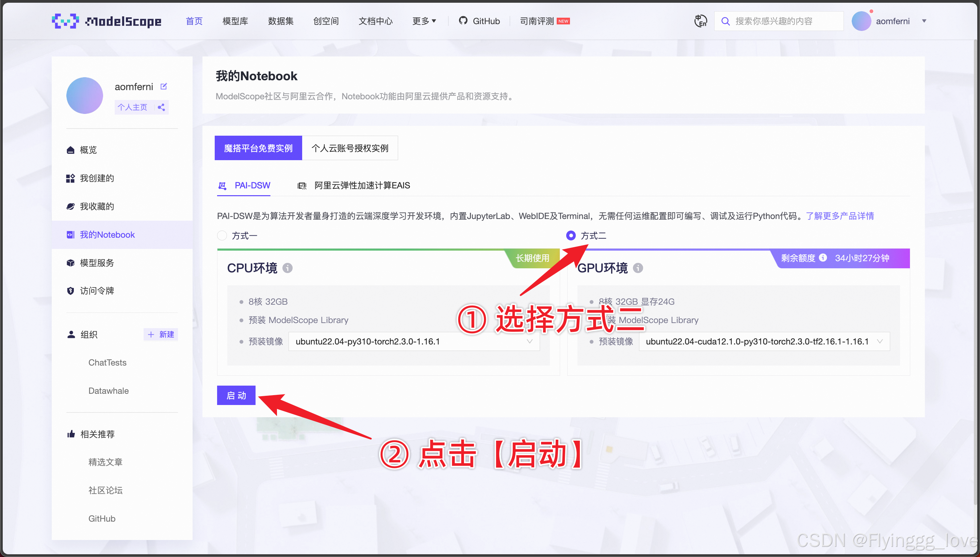Open 精选文章 in sidebar
Image resolution: width=980 pixels, height=557 pixels.
[105, 462]
